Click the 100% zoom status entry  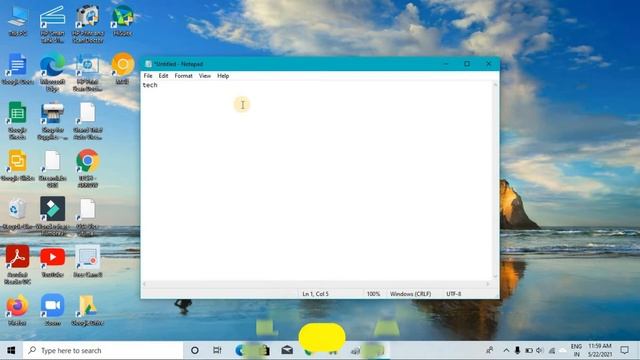tap(373, 293)
